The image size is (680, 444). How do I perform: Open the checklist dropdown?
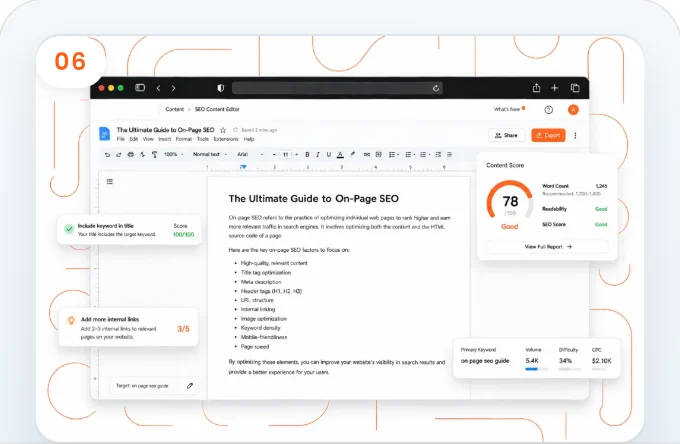pos(394,154)
